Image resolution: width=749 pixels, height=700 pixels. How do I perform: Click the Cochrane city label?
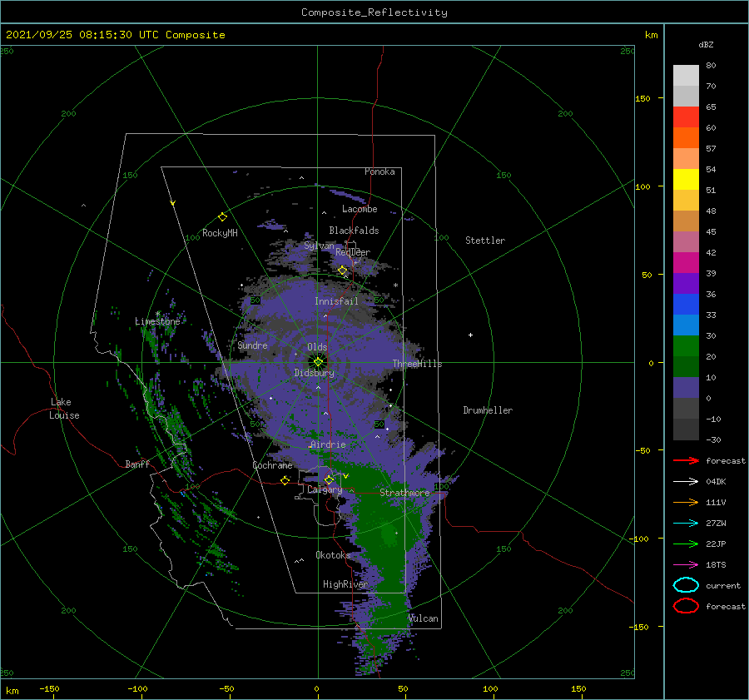[272, 465]
